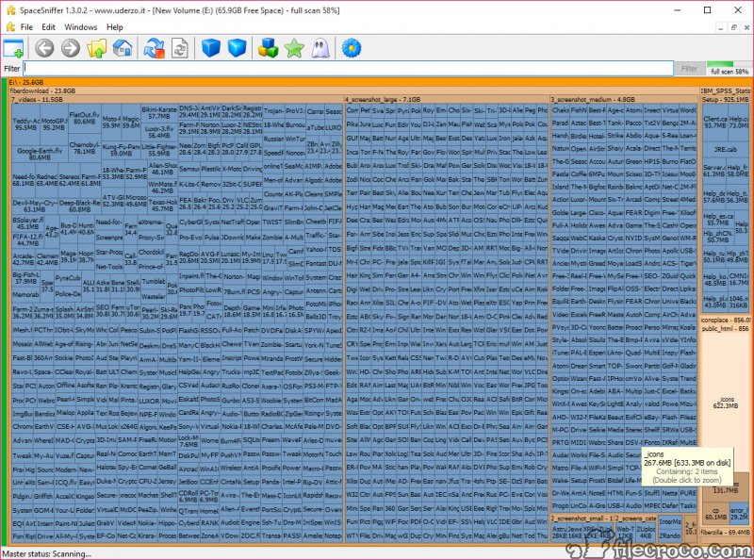Close the inner document window

pyautogui.click(x=746, y=27)
